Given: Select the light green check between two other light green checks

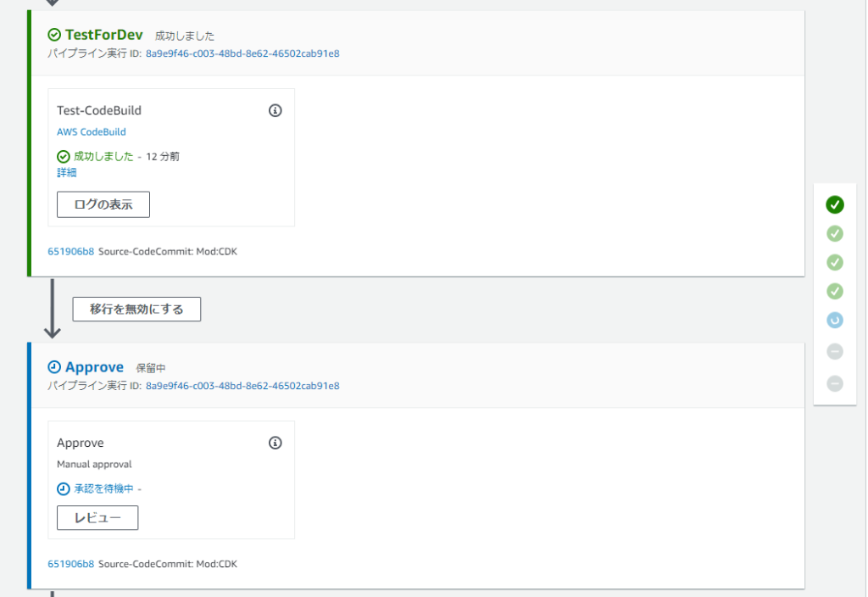Looking at the screenshot, I should coord(835,263).
